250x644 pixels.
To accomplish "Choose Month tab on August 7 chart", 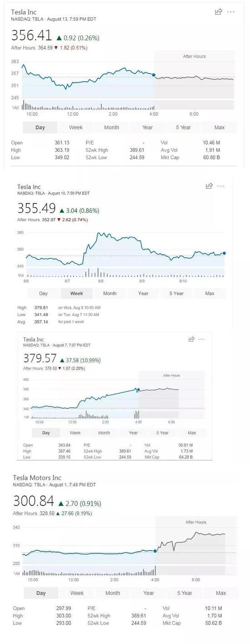I will (x=104, y=433).
